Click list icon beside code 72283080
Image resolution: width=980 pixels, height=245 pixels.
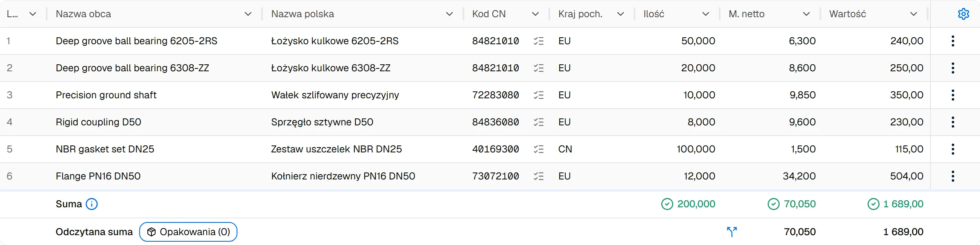click(x=539, y=95)
